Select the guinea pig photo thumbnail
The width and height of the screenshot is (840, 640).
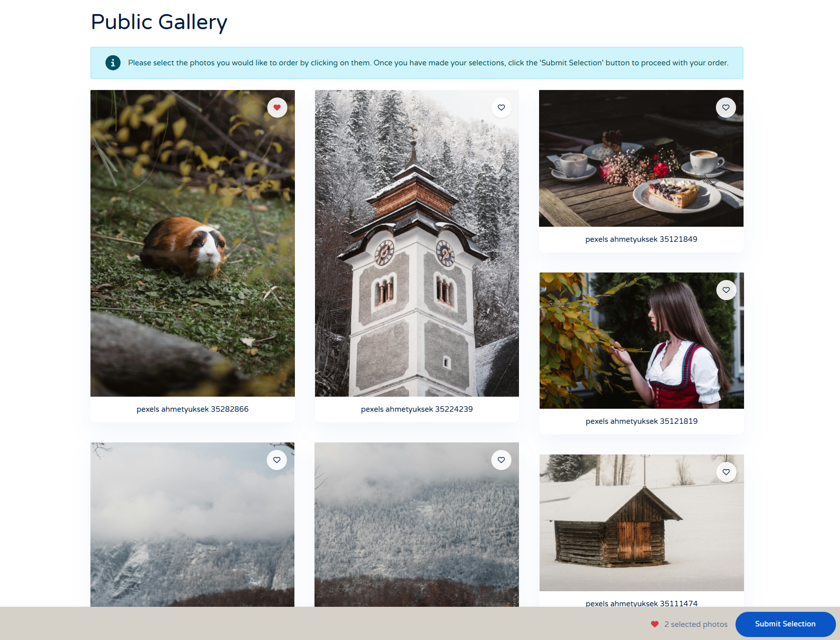[x=192, y=243]
